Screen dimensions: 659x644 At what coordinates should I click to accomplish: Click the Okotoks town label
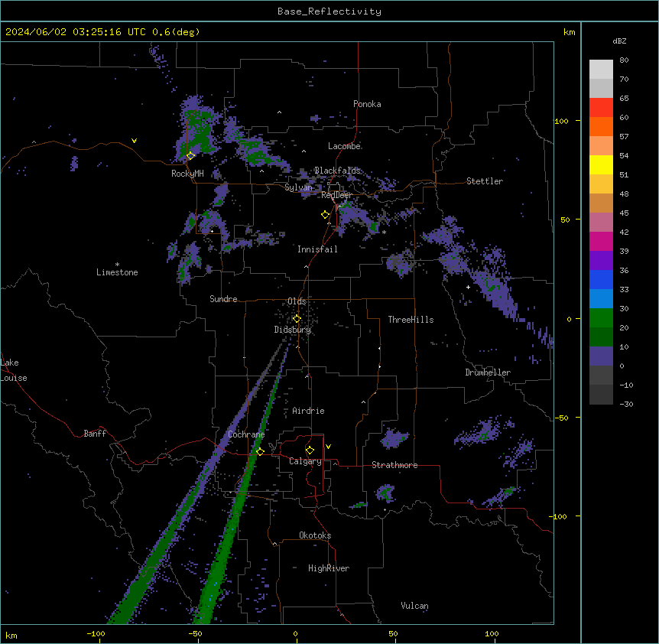click(x=315, y=535)
